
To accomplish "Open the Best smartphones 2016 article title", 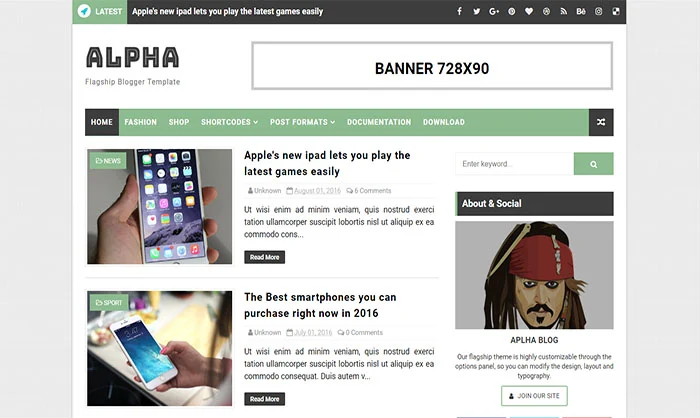I will click(x=320, y=305).
